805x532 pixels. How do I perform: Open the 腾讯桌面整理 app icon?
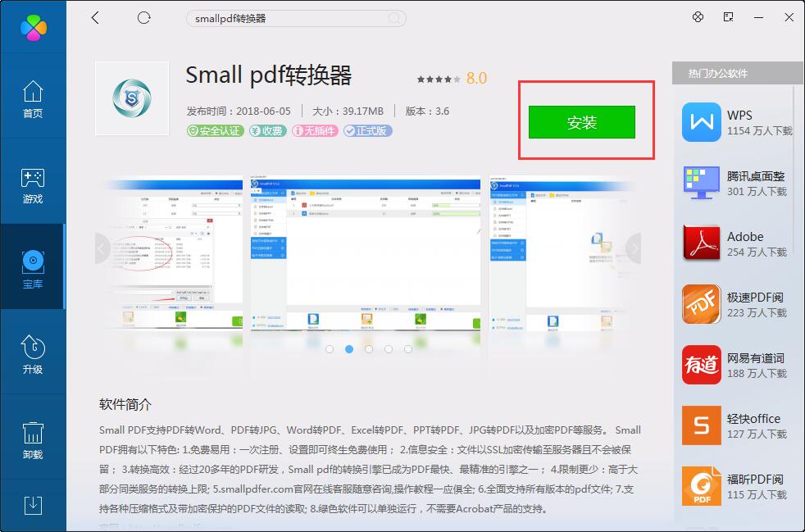click(x=701, y=183)
